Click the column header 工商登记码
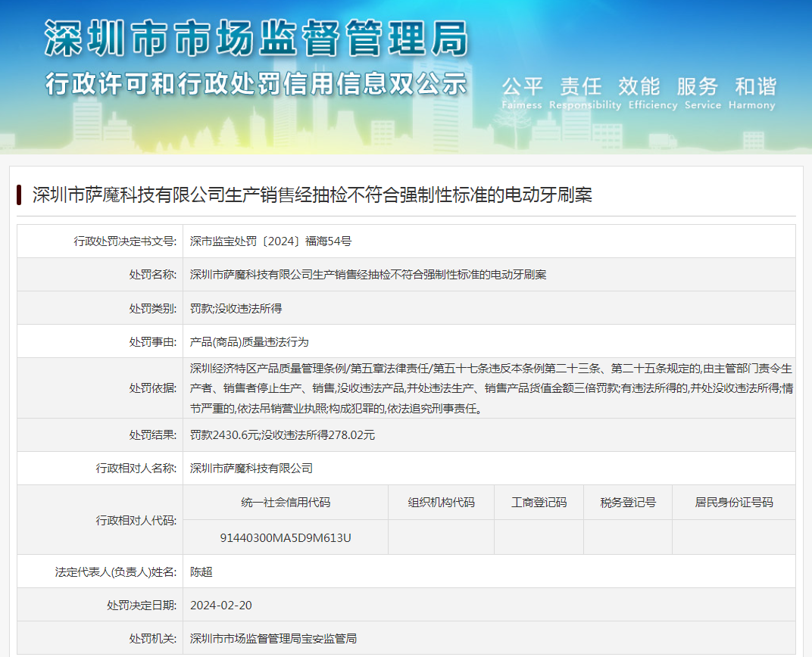Viewport: 812px width, 657px height. pos(539,503)
